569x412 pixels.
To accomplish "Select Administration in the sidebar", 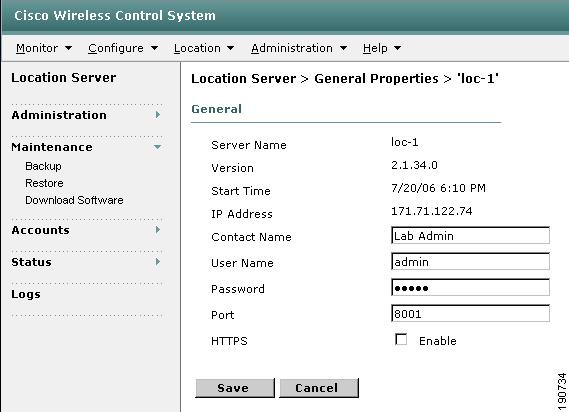I will coord(59,115).
